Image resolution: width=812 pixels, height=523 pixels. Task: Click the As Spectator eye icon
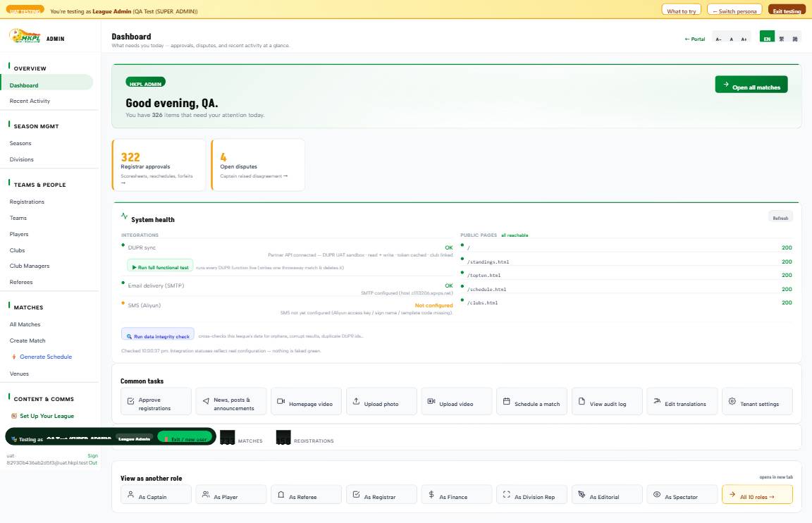pyautogui.click(x=657, y=494)
